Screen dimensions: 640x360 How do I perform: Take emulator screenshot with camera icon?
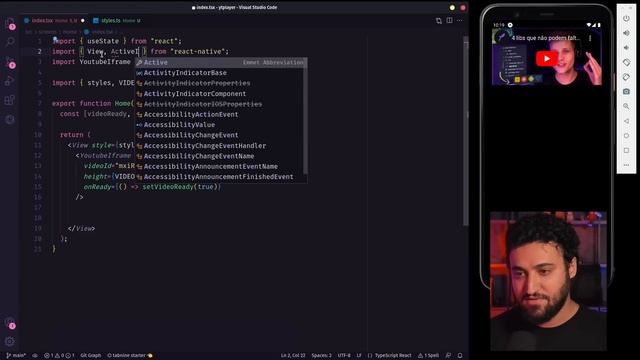click(626, 92)
